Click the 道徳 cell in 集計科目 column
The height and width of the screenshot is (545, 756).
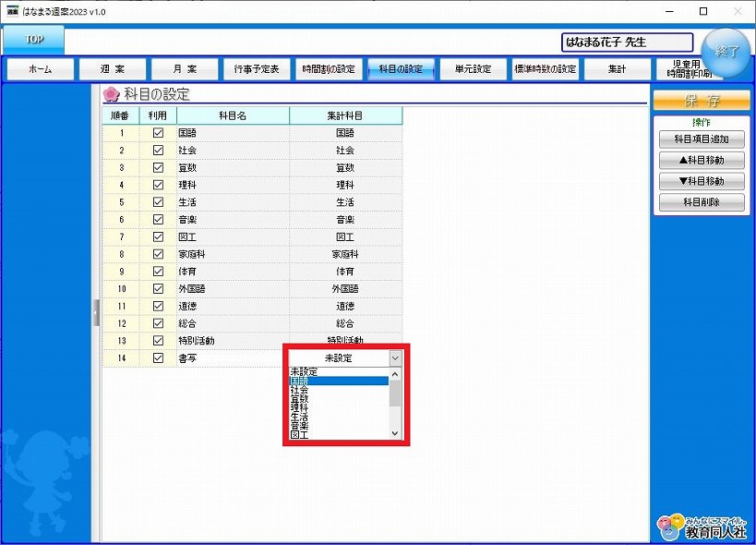346,307
